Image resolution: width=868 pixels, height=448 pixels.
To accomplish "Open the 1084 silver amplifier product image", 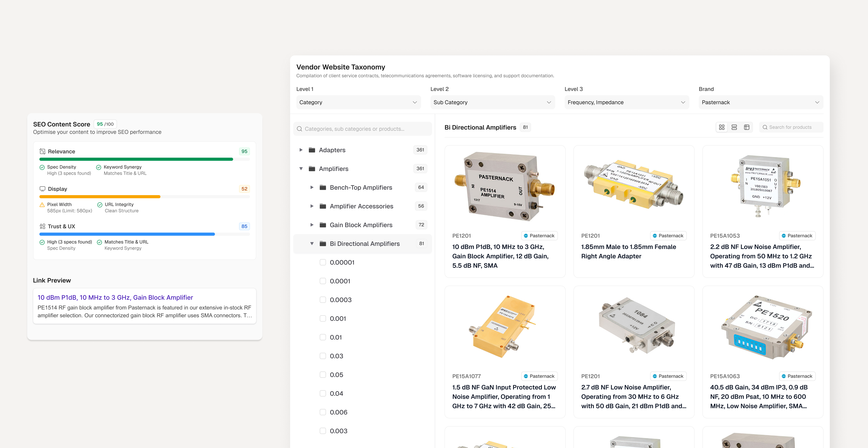I will [x=637, y=325].
